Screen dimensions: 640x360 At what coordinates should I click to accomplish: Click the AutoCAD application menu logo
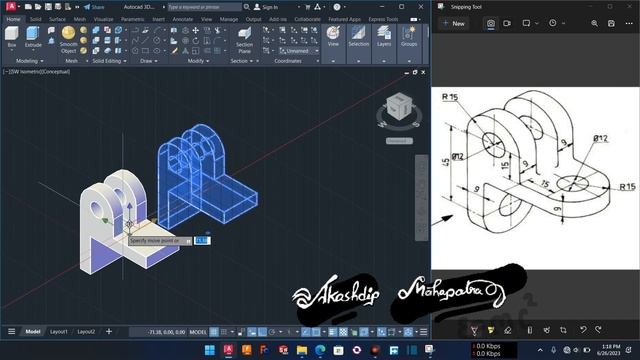(x=11, y=7)
